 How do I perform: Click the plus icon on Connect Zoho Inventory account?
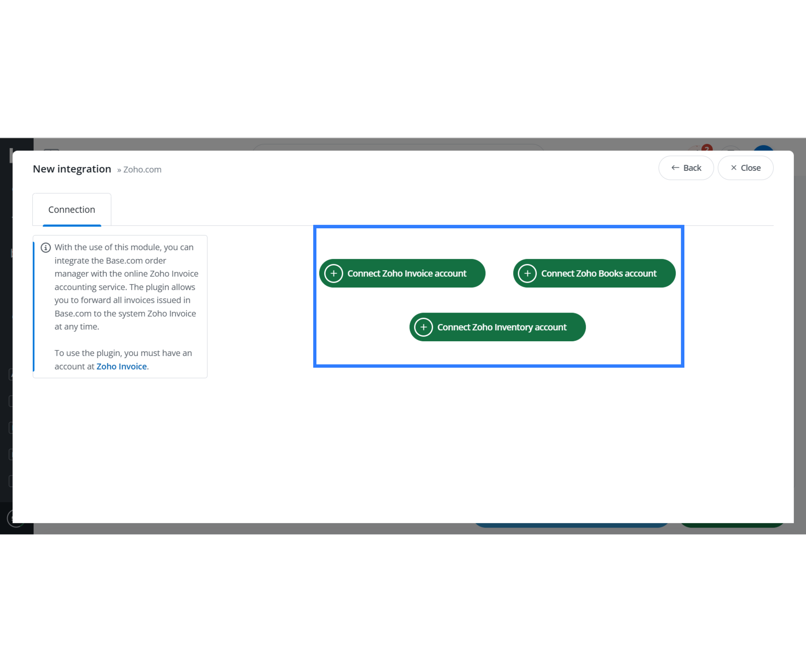coord(423,327)
